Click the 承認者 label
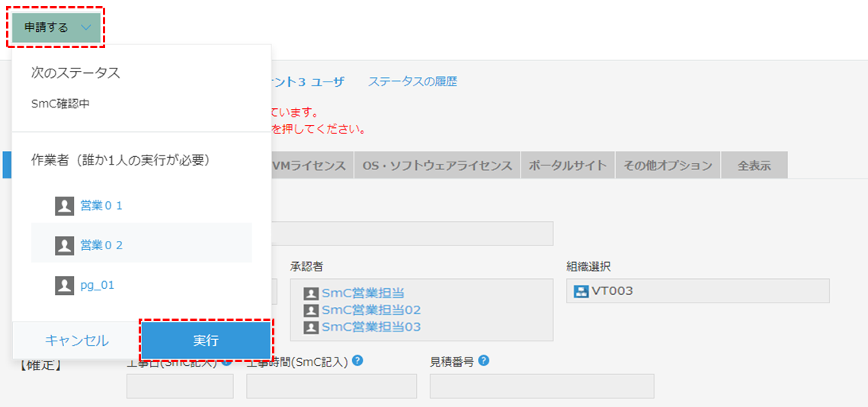Viewport: 868px width, 407px height. click(x=306, y=266)
